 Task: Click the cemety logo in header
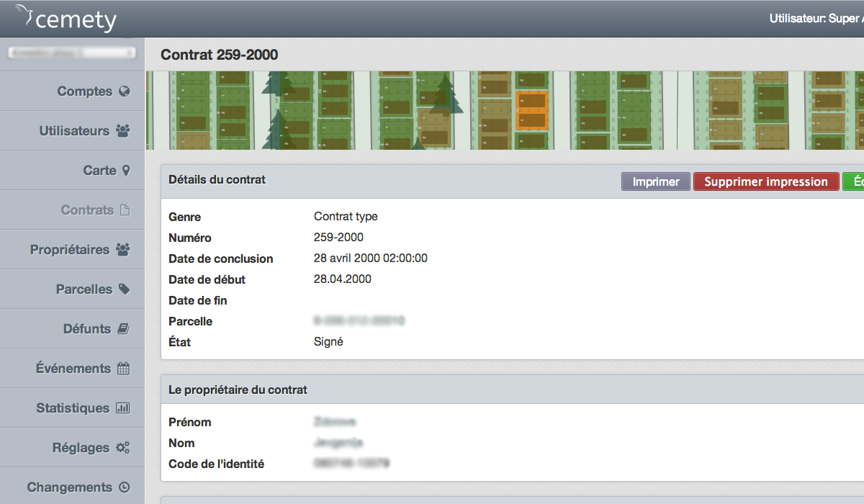(66, 19)
